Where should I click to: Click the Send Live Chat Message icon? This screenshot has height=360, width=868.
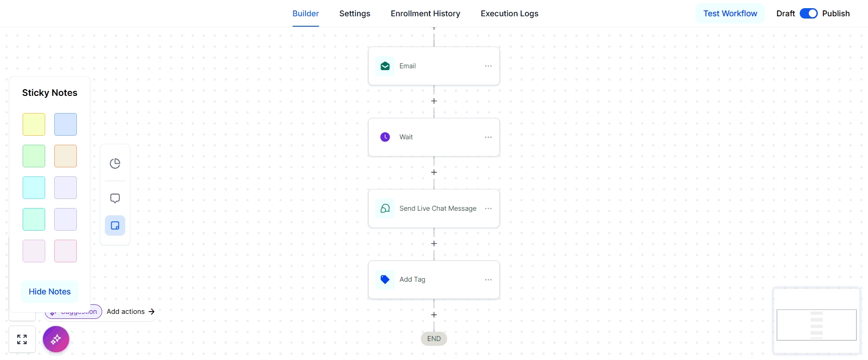(385, 208)
